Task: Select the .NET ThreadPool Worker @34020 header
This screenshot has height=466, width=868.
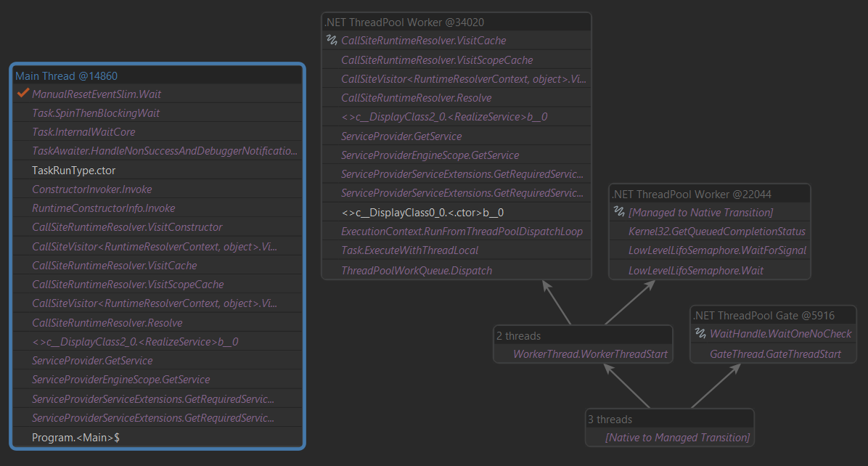Action: 406,22
